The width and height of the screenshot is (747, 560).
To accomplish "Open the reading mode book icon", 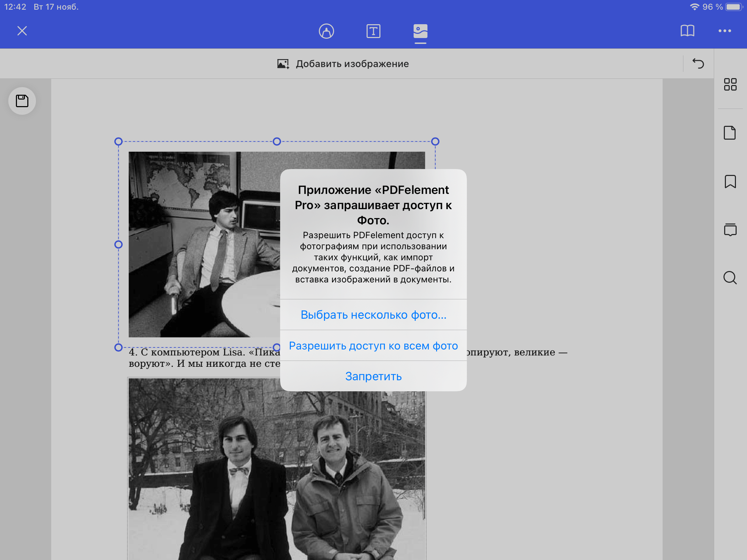I will 687,31.
